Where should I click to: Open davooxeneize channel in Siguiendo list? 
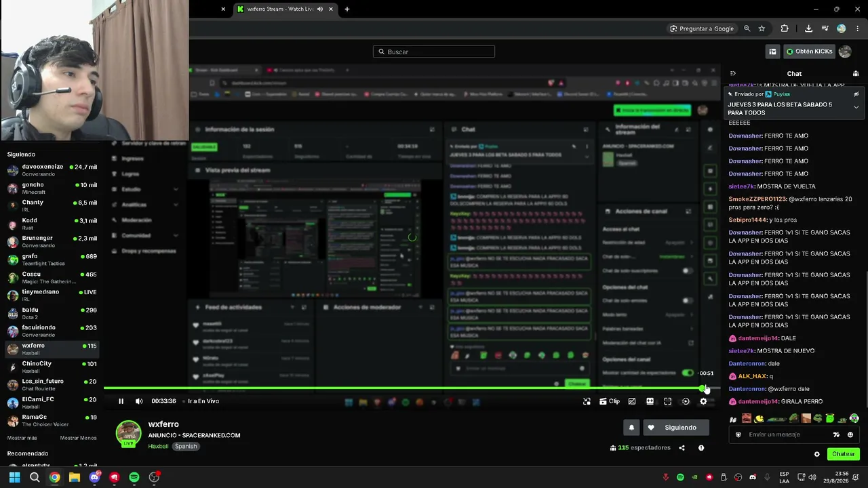(52, 170)
